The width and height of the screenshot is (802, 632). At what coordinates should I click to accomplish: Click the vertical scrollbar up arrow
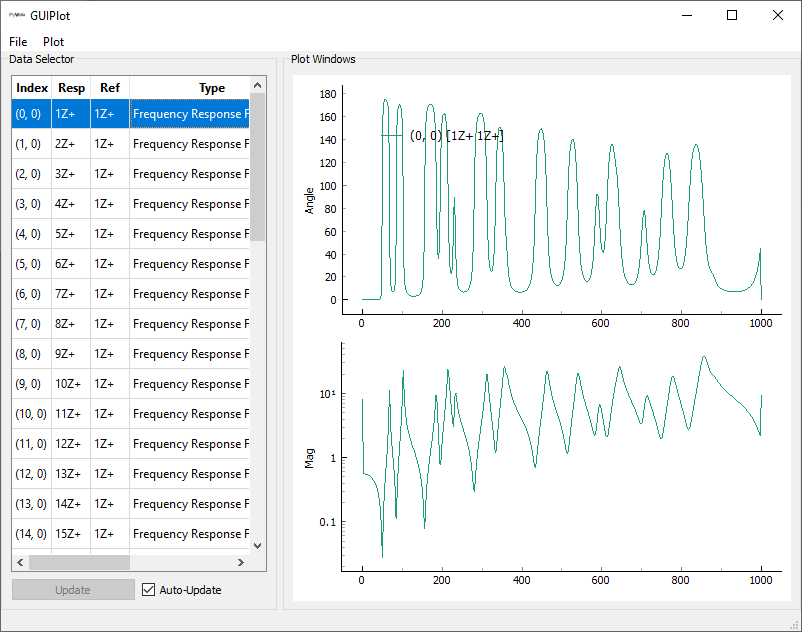pos(257,86)
